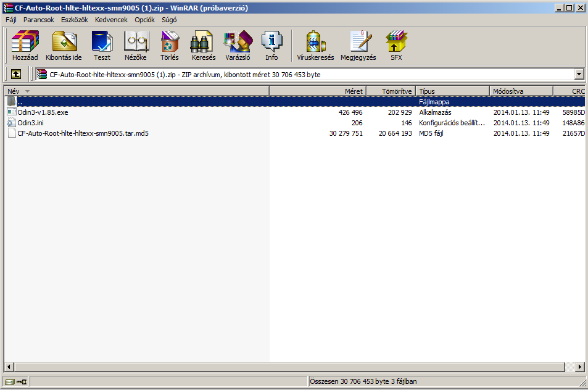Image resolution: width=588 pixels, height=390 pixels.
Task: Click the MD5 fájl type cell
Action: (x=431, y=133)
